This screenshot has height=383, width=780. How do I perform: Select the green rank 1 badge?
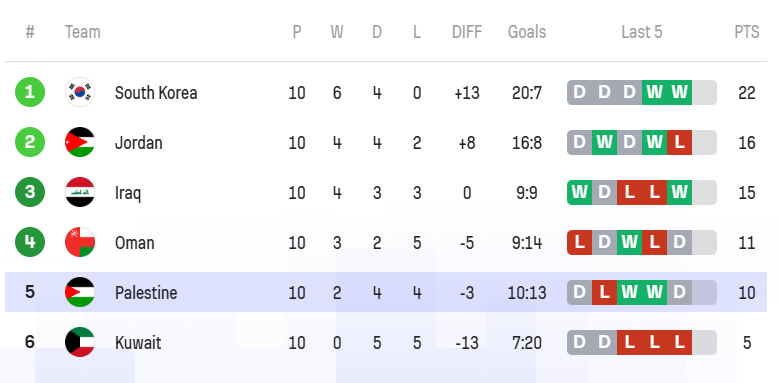click(30, 93)
